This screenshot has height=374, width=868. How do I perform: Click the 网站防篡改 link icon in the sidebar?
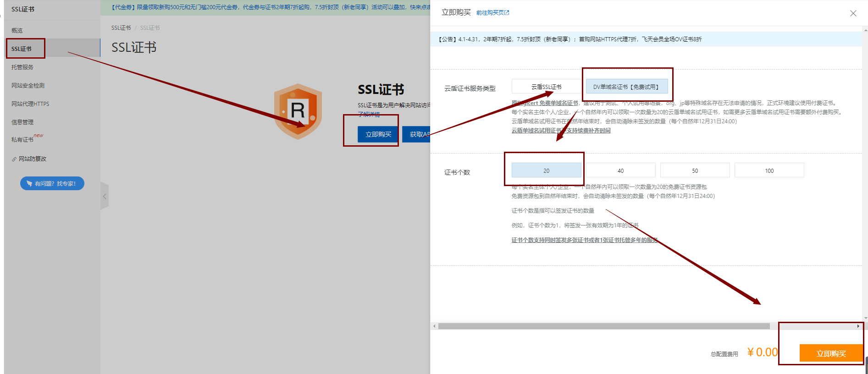tap(14, 159)
